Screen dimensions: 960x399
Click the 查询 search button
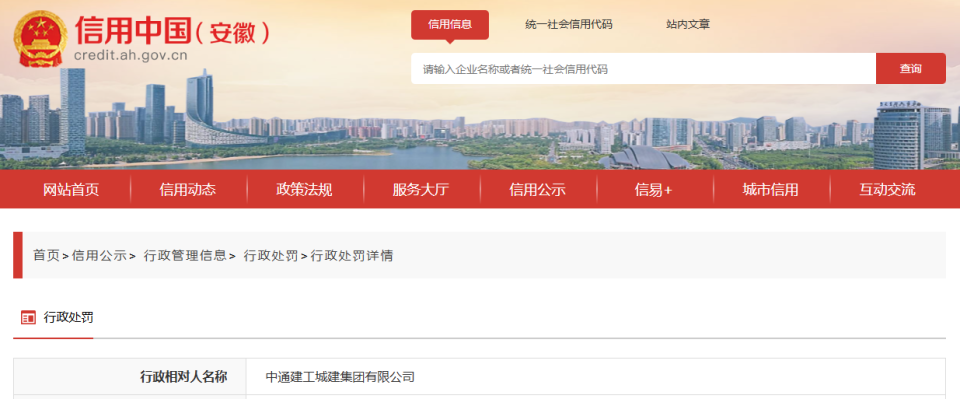coord(910,69)
